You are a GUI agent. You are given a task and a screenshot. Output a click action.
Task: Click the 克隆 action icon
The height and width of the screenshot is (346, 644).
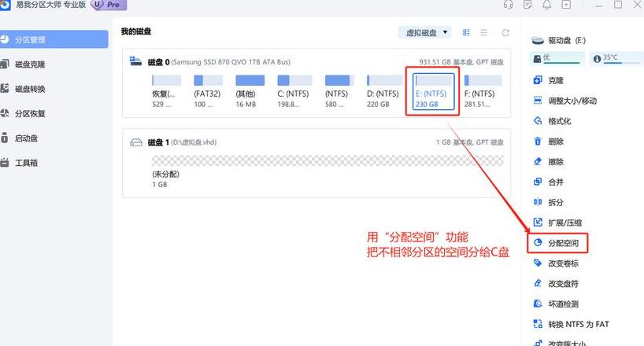point(538,80)
